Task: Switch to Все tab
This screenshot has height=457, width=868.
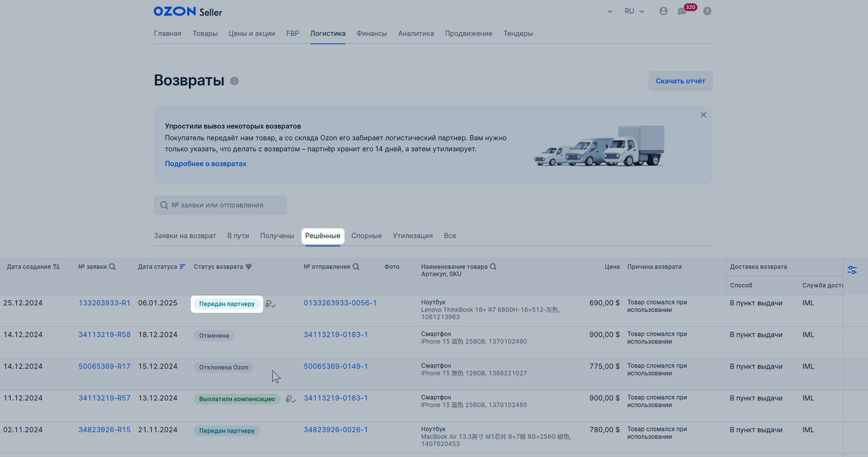Action: tap(450, 236)
